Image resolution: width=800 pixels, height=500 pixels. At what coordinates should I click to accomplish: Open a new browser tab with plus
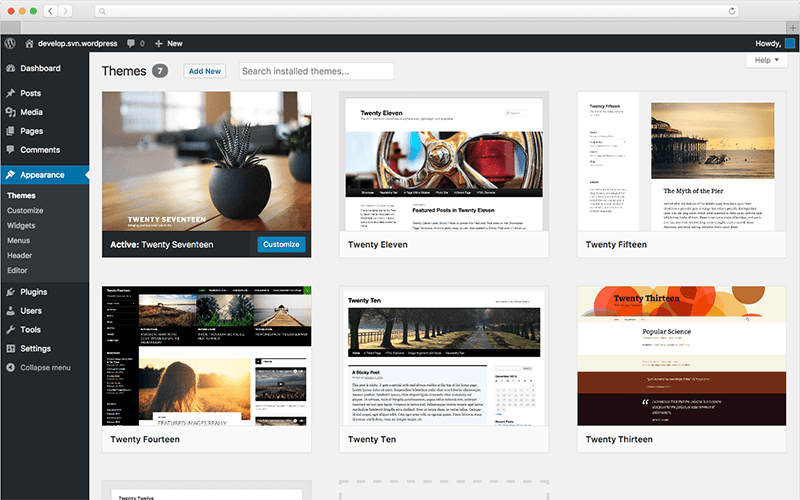coord(792,28)
